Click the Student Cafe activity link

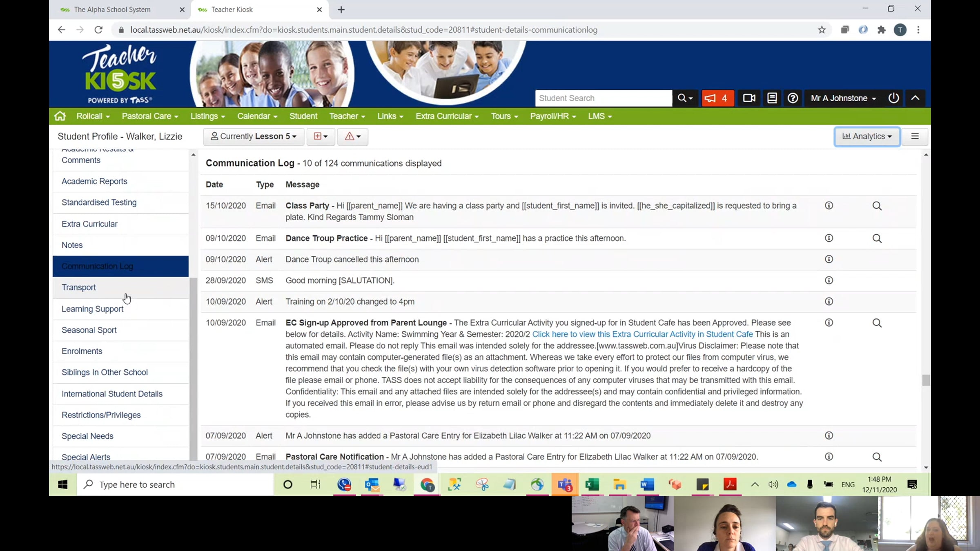[x=642, y=334]
